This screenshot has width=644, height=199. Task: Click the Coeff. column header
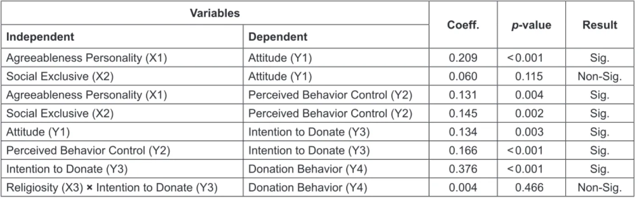click(463, 26)
